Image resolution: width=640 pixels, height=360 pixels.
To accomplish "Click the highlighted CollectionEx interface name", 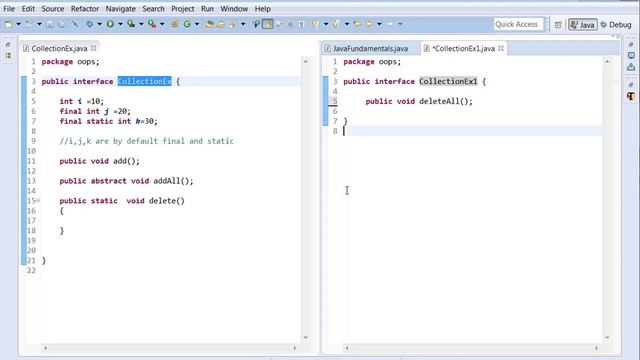I will click(x=144, y=81).
